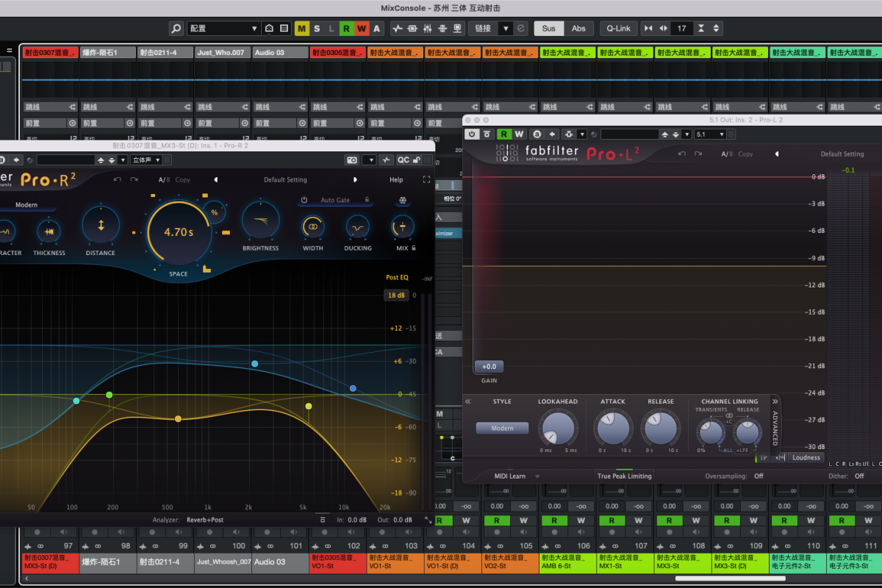Click the undo arrow in Pro-L 2

pyautogui.click(x=682, y=154)
